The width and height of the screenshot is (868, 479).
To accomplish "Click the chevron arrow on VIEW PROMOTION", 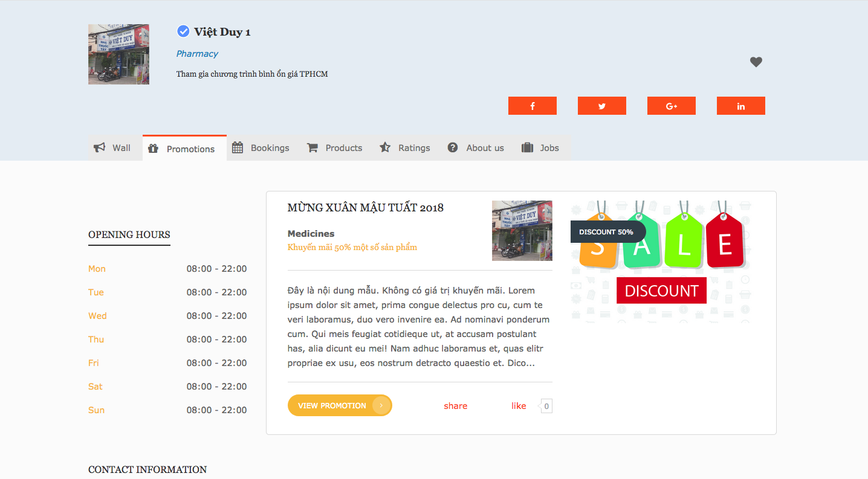I will [381, 405].
